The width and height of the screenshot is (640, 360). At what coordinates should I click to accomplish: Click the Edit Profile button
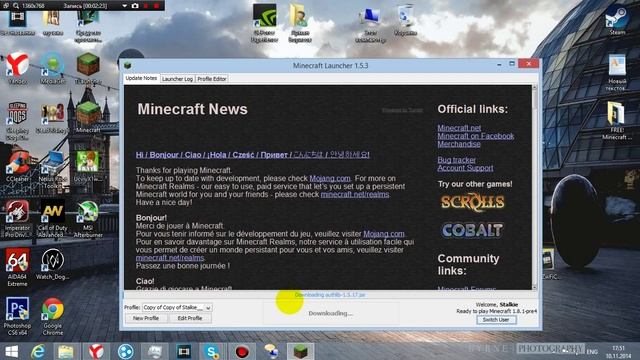(190, 318)
